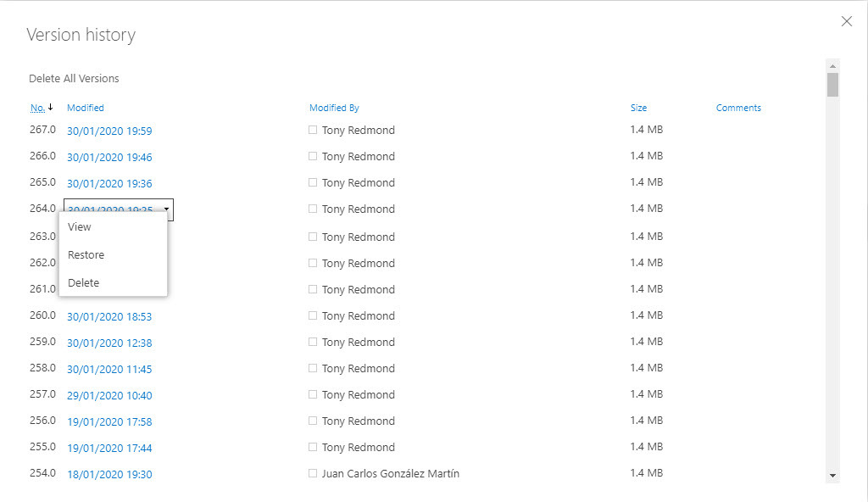Toggle checkbox beside Tony Redmond for version 264.0
The height and width of the screenshot is (502, 868).
[313, 209]
